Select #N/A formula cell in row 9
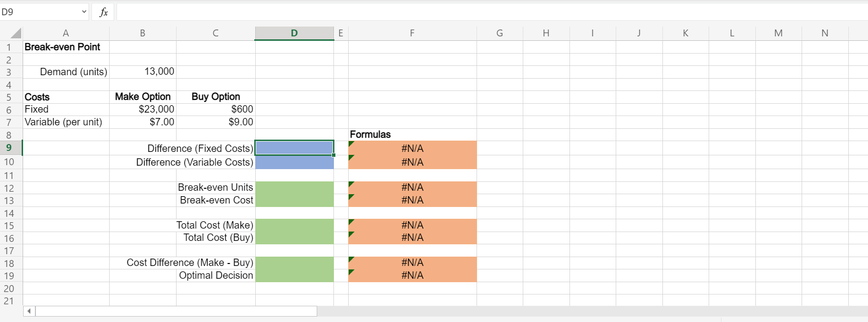 pos(412,148)
